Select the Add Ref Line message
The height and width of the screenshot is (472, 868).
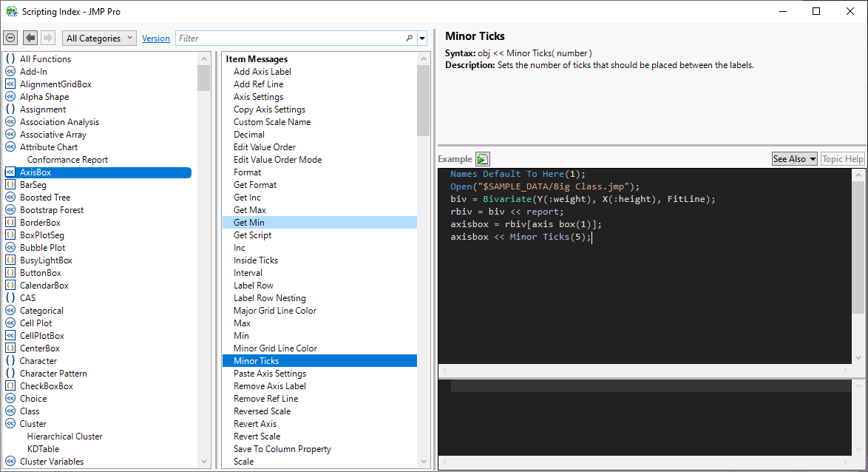[258, 84]
